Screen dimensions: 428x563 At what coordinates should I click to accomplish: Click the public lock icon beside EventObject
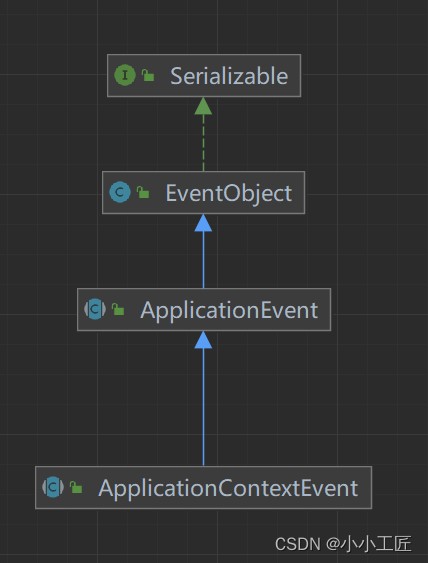coord(143,192)
